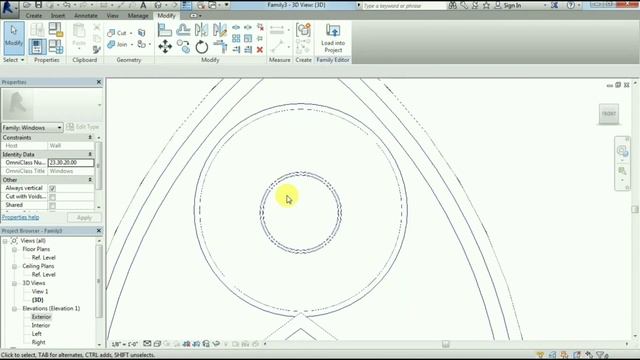Click the view scale 1/8" = 1'-0"
The width and height of the screenshot is (640, 360).
click(125, 344)
